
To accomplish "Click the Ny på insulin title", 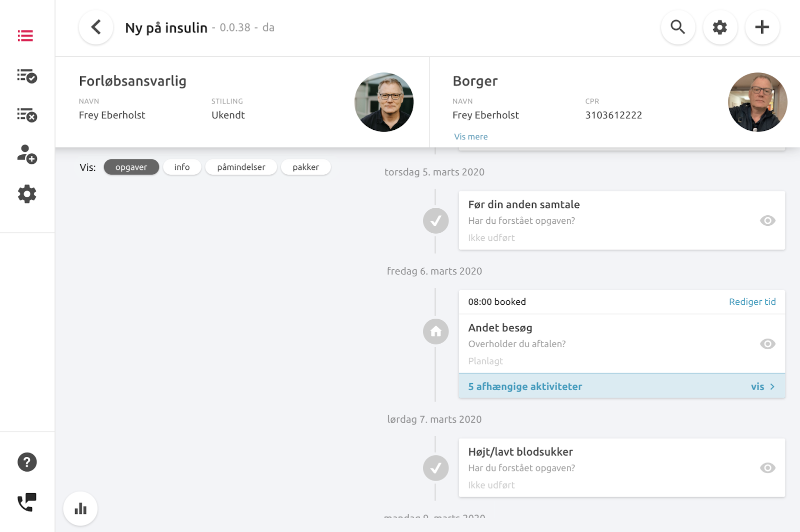I will coord(166,28).
